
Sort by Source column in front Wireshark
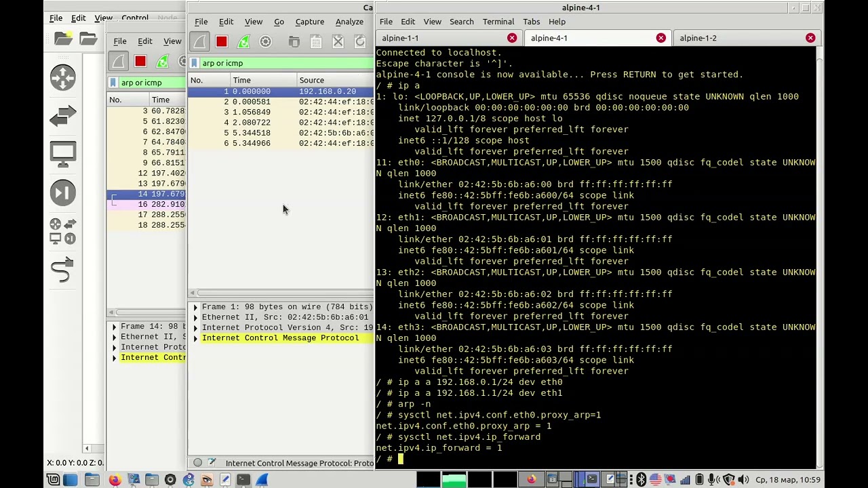tap(335, 80)
